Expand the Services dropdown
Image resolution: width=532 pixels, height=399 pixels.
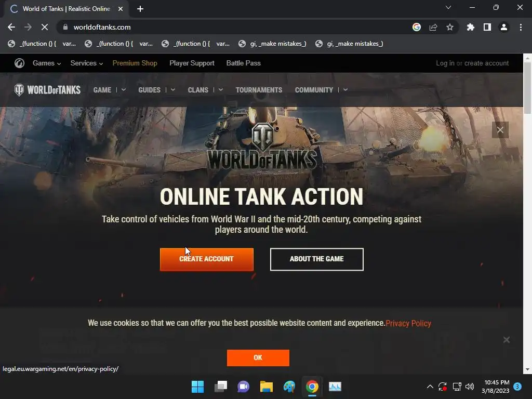pos(87,63)
